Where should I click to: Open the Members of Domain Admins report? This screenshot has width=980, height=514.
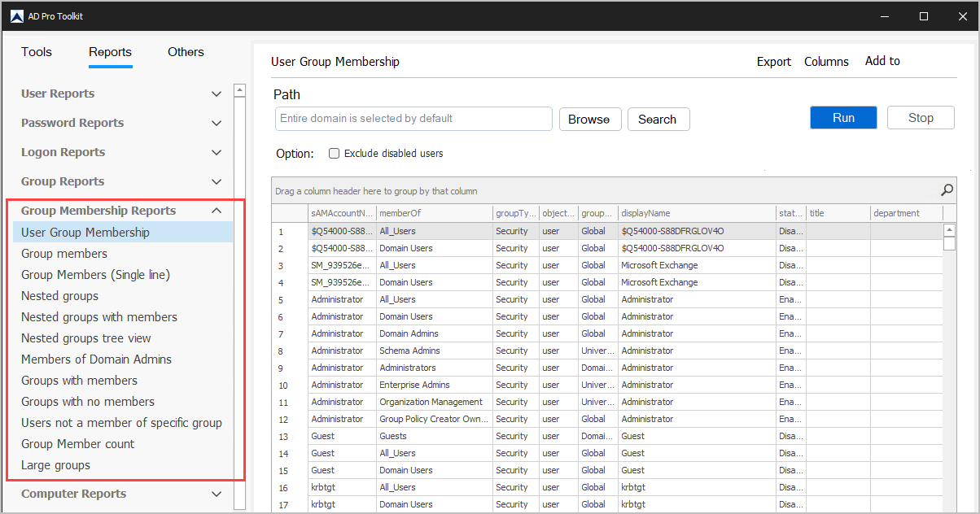[96, 359]
